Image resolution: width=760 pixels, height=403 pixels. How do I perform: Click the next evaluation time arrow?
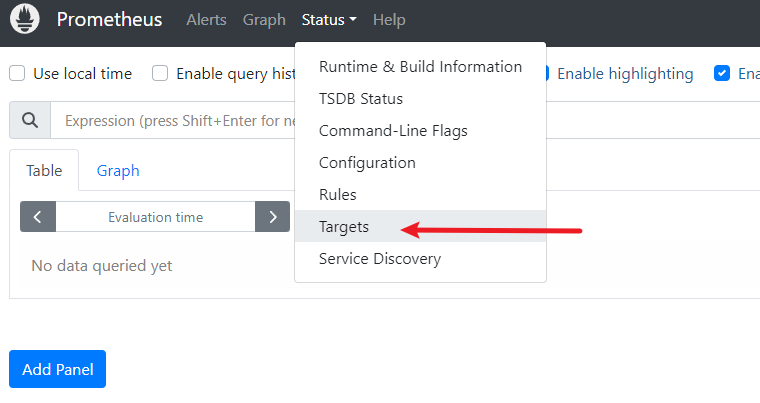pos(272,217)
